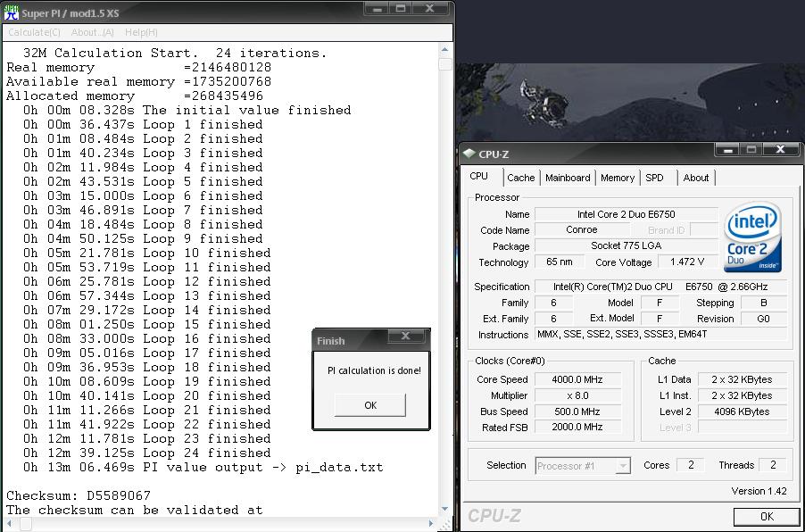Viewport: 805px width, 532px height.
Task: Click the 'The checksum can be validated at' line
Action: tap(135, 510)
